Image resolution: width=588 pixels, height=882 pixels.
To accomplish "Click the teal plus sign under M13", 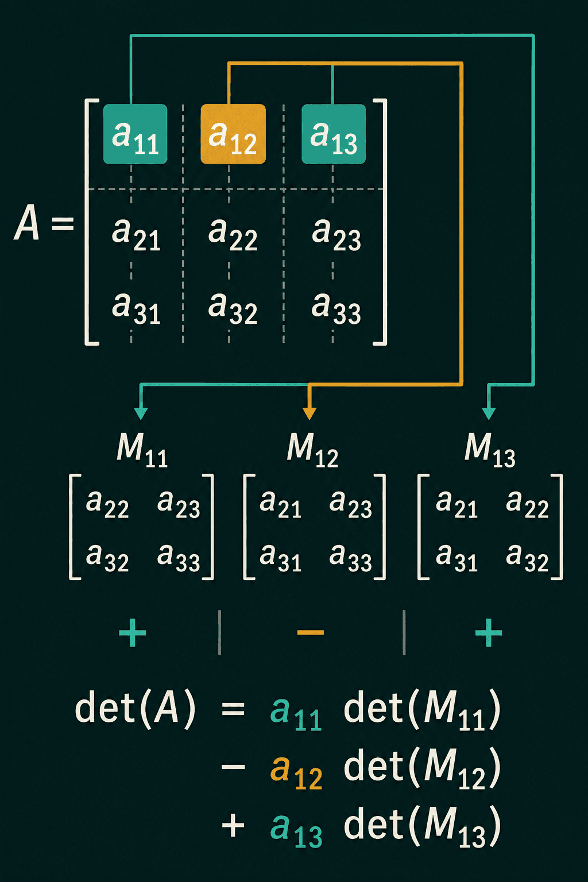I will (x=489, y=633).
